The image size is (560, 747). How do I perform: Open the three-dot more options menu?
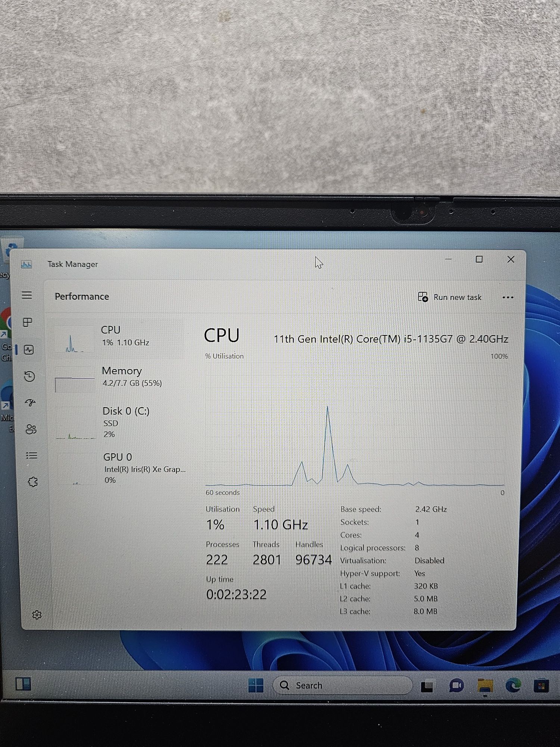pos(508,298)
